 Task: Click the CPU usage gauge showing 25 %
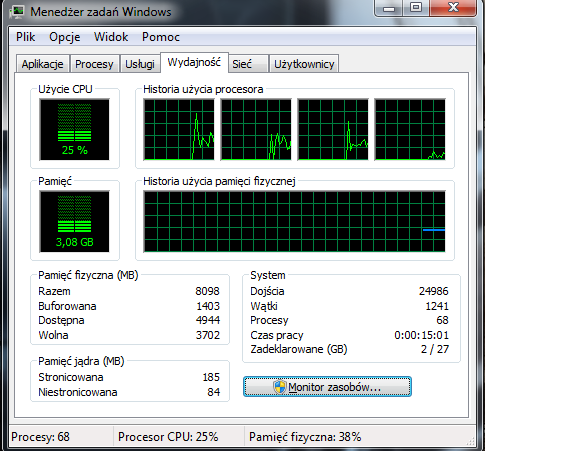tap(75, 129)
